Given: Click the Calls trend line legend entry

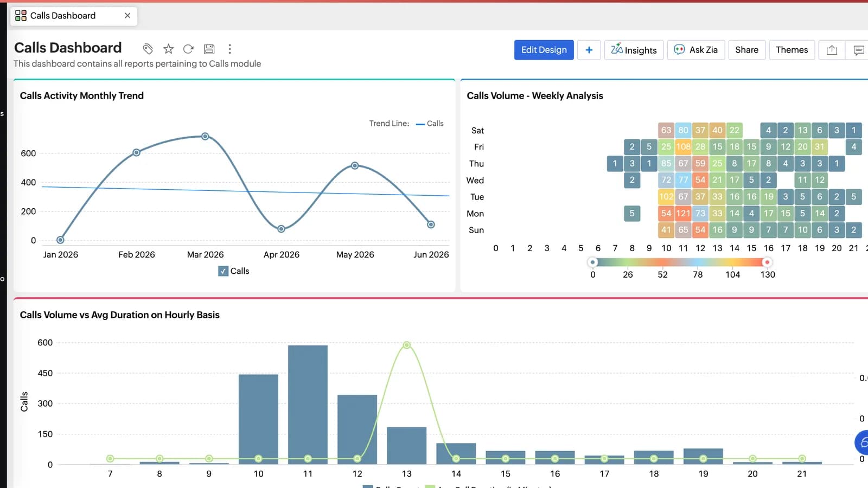Looking at the screenshot, I should (430, 124).
